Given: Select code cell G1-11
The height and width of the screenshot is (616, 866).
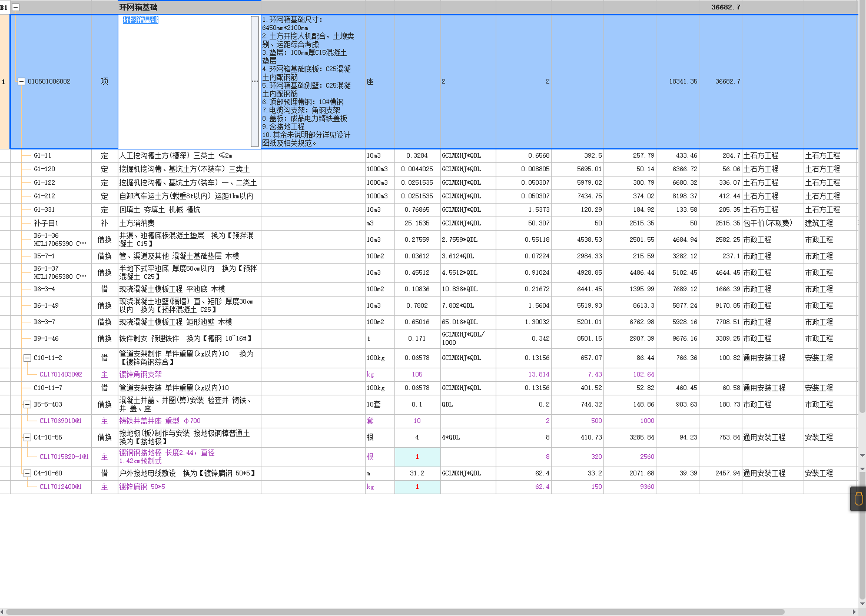Looking at the screenshot, I should pos(42,155).
